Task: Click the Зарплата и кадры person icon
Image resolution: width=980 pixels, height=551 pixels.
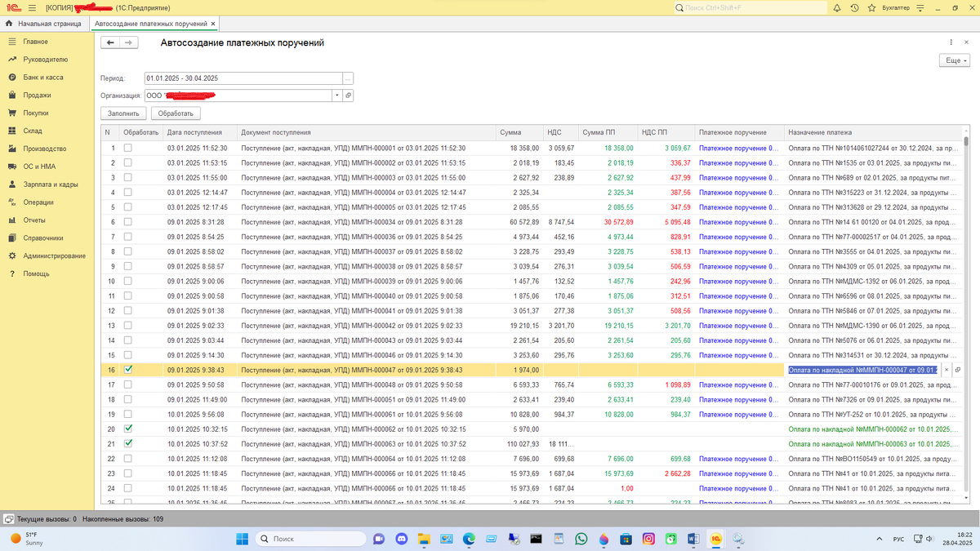Action: coord(12,184)
